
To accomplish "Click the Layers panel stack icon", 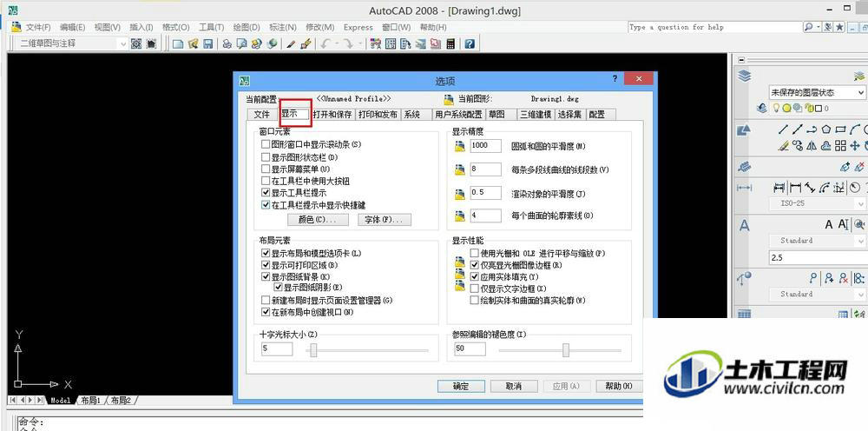I will coord(745,76).
